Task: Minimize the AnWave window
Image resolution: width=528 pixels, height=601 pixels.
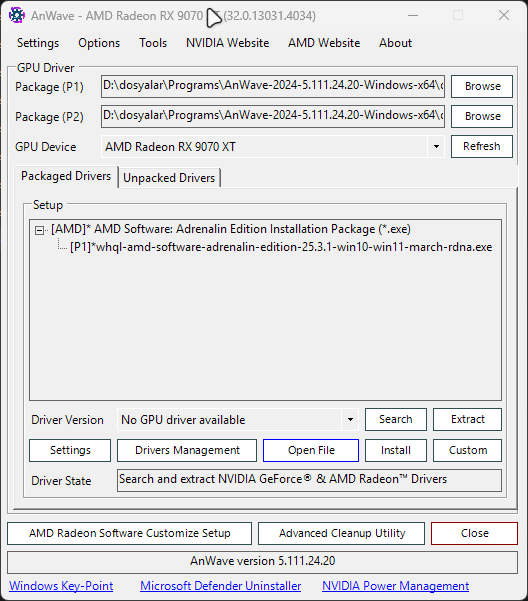Action: point(413,15)
